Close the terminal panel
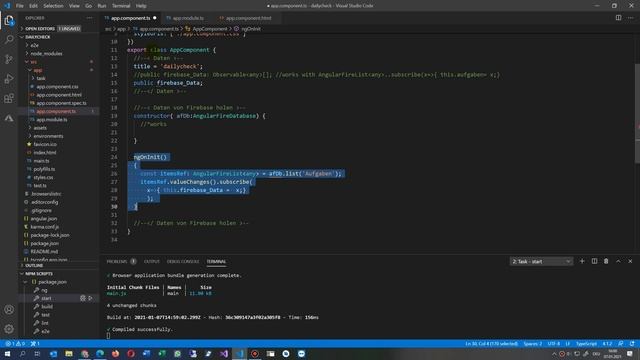 pyautogui.click(x=630, y=261)
